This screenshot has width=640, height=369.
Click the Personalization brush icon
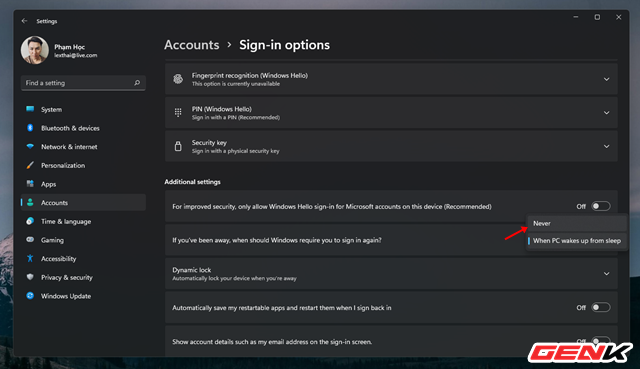30,165
